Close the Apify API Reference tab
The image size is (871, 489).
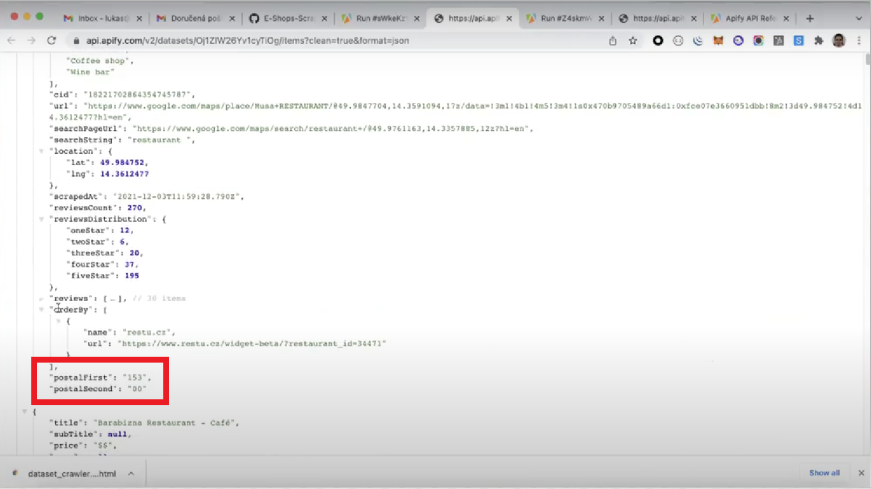pyautogui.click(x=786, y=18)
